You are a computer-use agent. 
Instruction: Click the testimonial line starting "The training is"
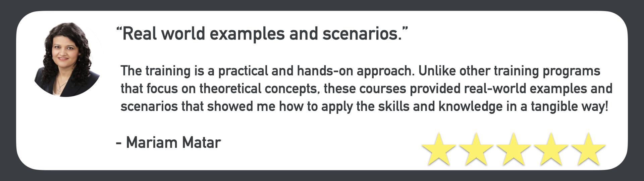360,71
